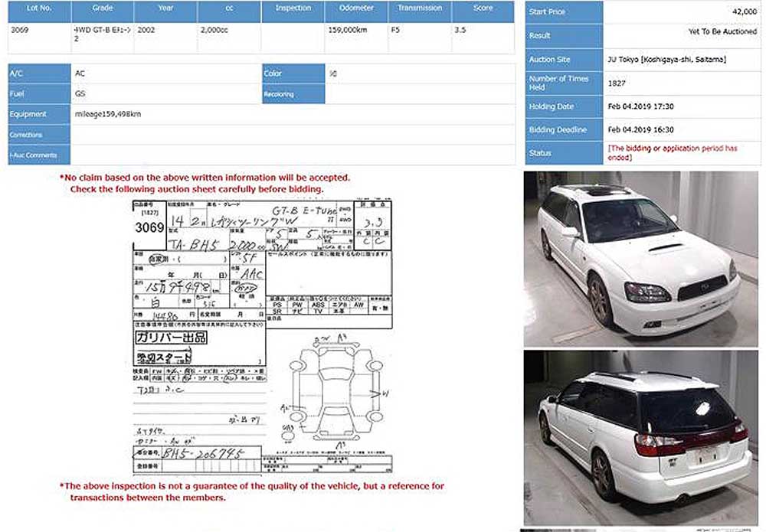The height and width of the screenshot is (532, 766).
Task: Click the Bidding Deadline label
Action: click(565, 130)
